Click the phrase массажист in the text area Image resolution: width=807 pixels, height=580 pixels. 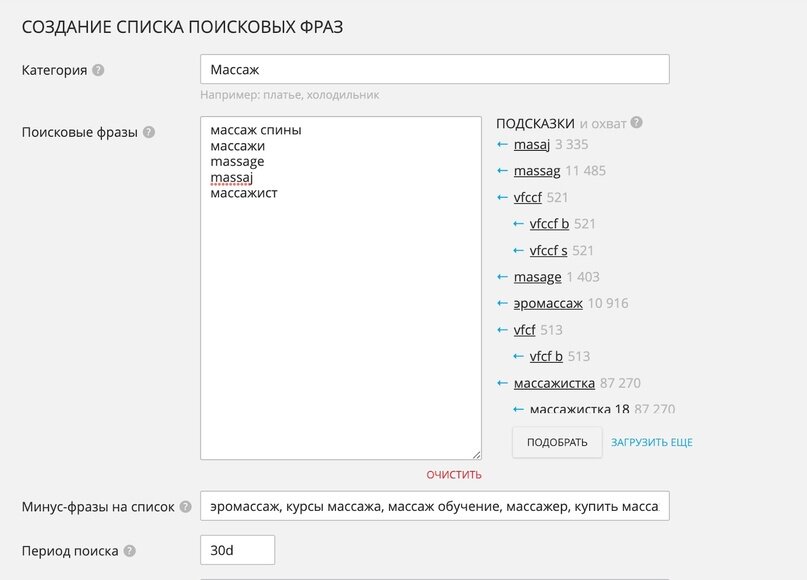tap(244, 193)
